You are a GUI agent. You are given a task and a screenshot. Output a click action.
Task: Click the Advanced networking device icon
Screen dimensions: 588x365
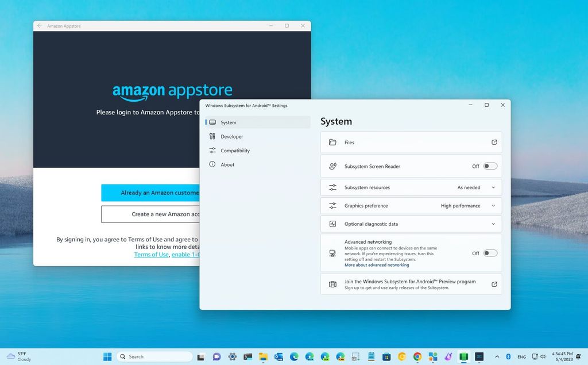coord(333,252)
